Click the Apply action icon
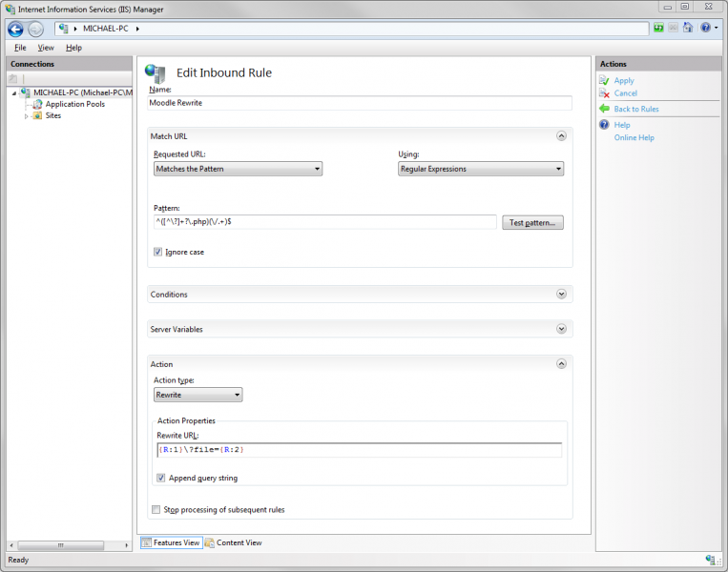The width and height of the screenshot is (728, 572). tap(604, 80)
